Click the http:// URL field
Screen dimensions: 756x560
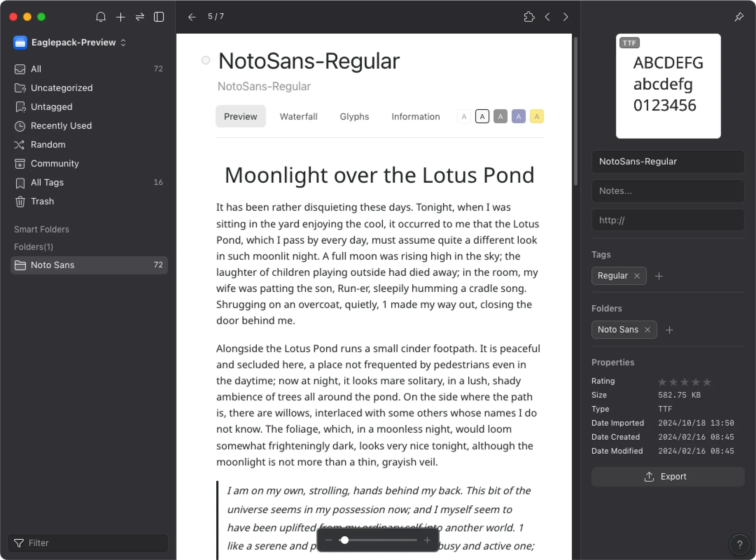668,220
